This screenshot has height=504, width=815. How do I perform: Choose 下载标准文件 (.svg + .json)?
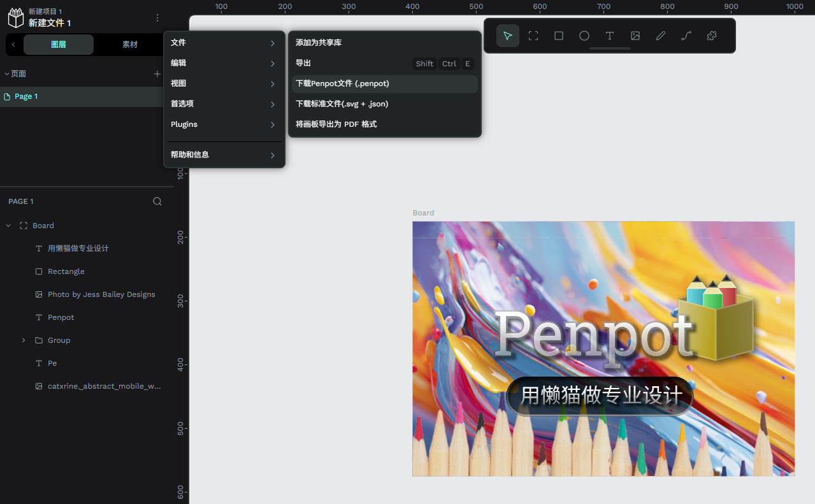click(x=385, y=104)
